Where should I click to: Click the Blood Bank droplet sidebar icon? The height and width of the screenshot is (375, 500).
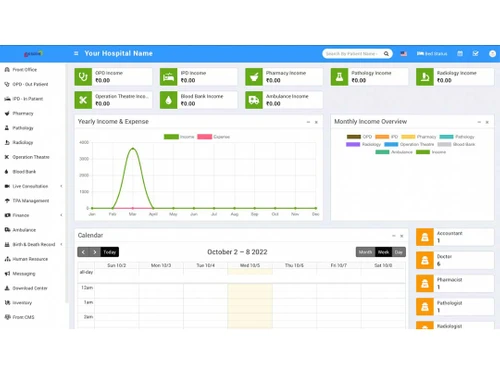pos(7,172)
